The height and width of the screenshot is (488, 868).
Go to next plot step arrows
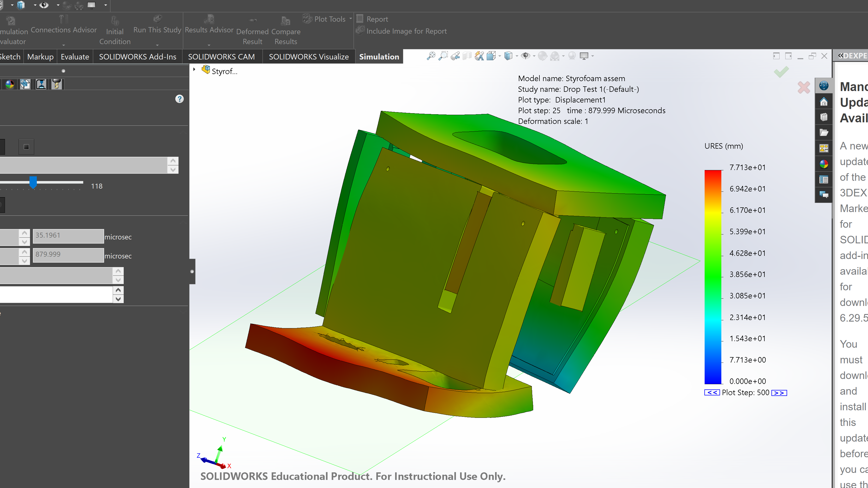coord(779,393)
